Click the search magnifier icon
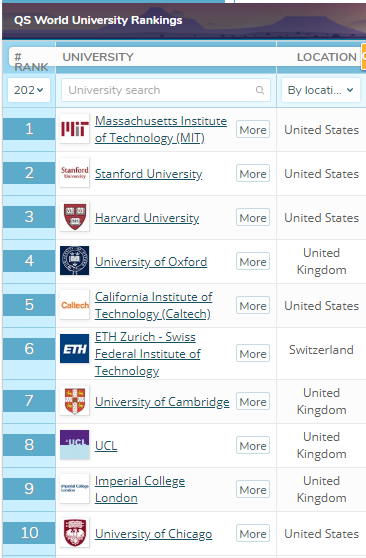Image resolution: width=366 pixels, height=558 pixels. 260,90
